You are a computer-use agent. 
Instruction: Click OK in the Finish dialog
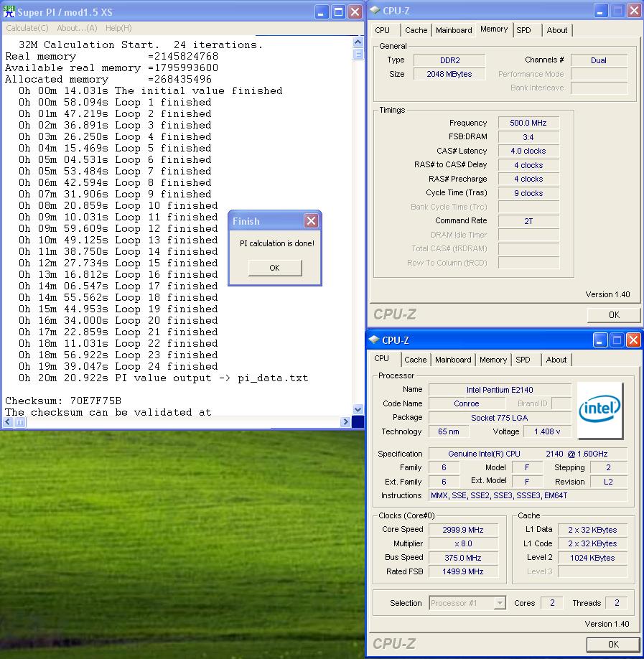coord(274,268)
